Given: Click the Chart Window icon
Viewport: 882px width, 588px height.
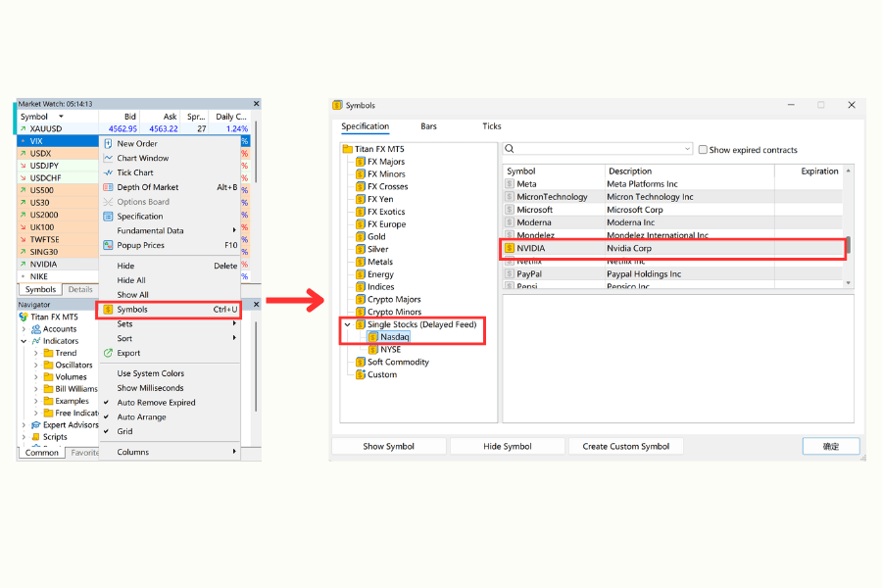Looking at the screenshot, I should (108, 158).
